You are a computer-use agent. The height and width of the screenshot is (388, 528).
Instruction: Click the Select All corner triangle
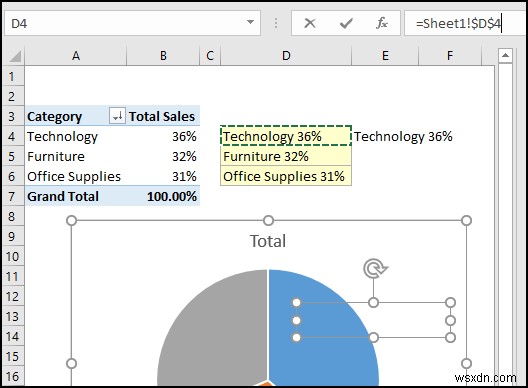point(15,56)
